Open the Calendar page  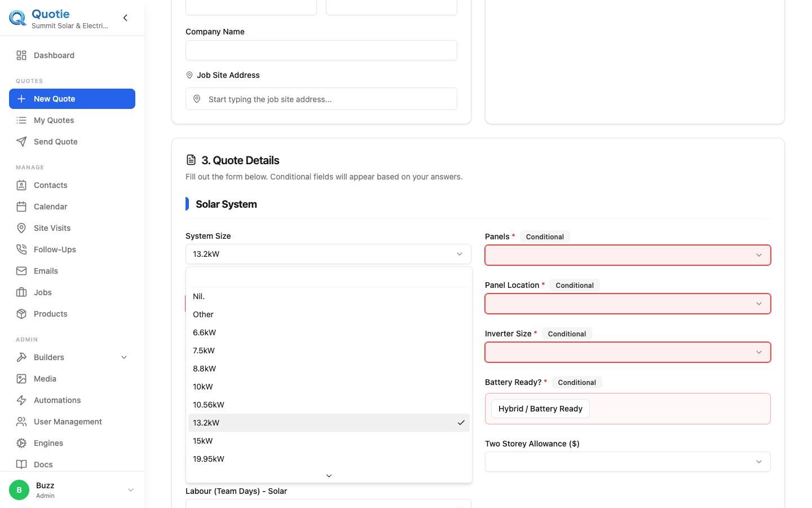click(72, 207)
